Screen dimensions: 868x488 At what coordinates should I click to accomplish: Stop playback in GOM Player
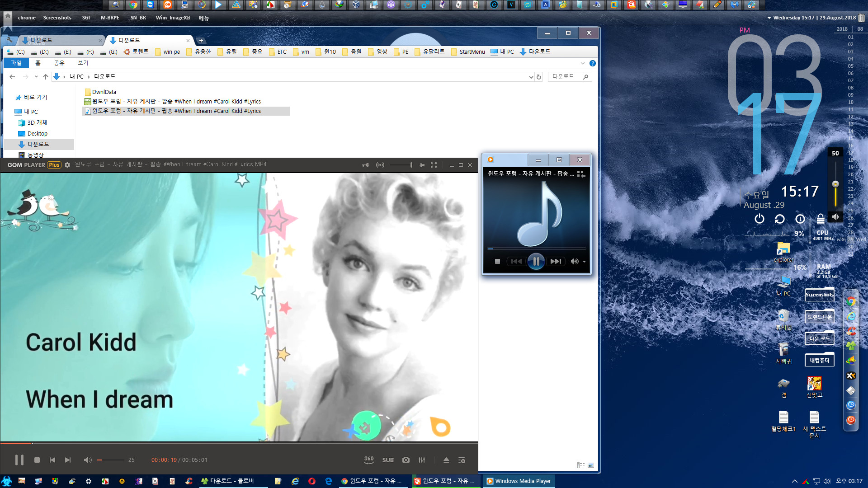click(x=37, y=460)
